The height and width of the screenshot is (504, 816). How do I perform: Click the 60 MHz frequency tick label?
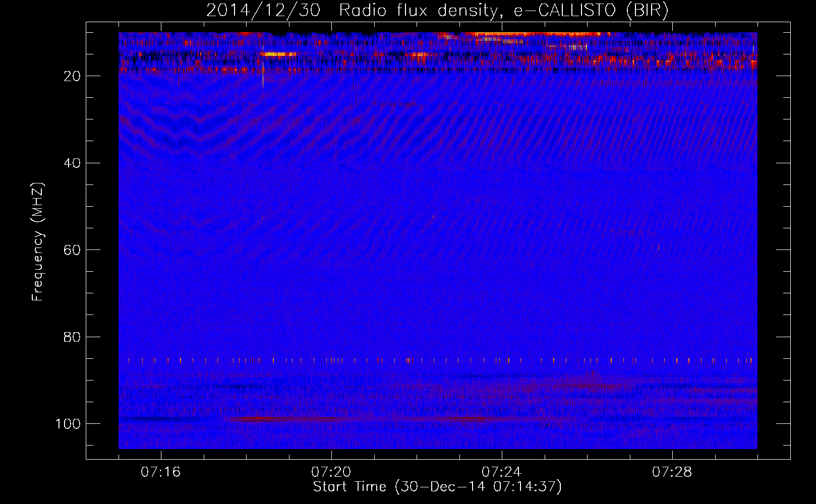click(x=73, y=250)
